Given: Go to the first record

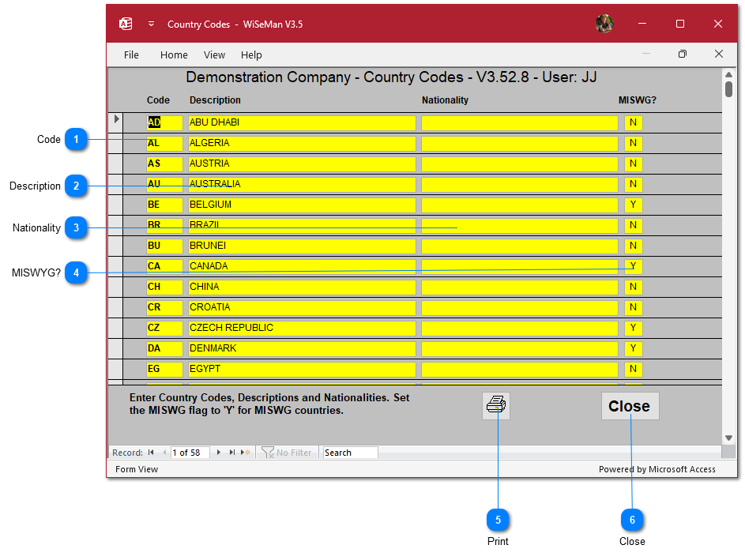Looking at the screenshot, I should coord(151,453).
